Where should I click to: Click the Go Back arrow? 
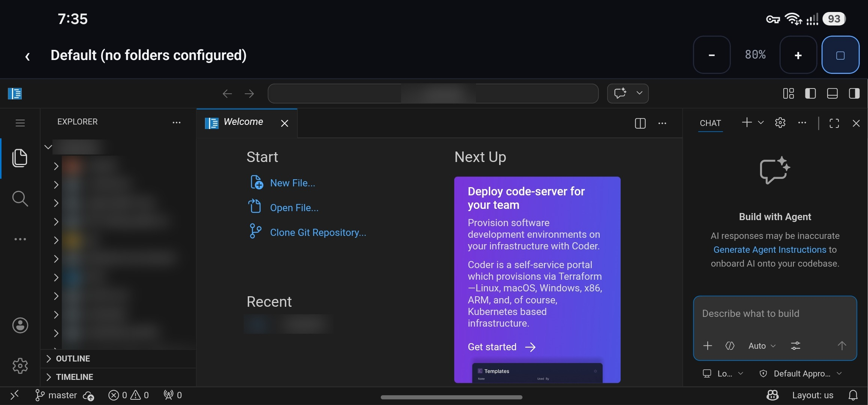point(227,93)
